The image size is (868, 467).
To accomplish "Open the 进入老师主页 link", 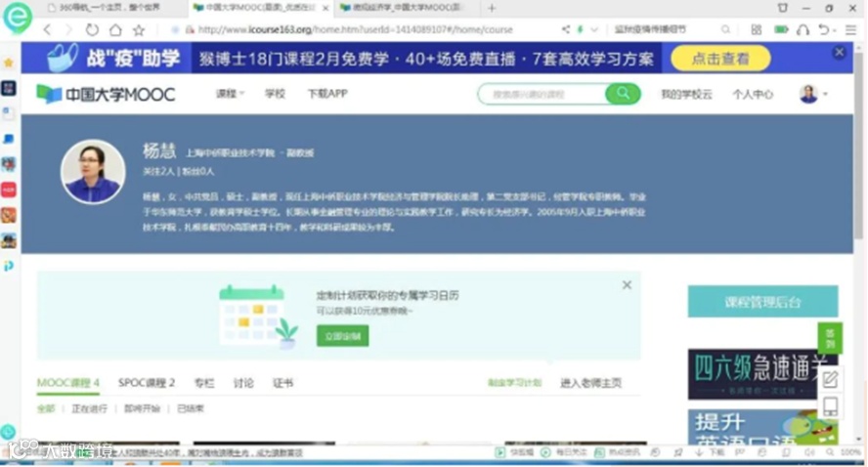I will 590,382.
